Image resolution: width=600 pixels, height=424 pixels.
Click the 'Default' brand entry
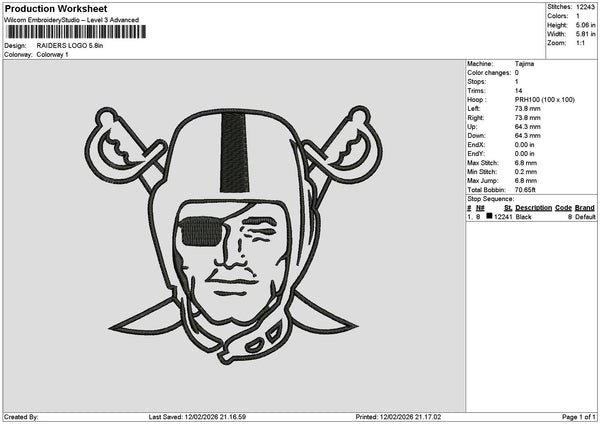tap(585, 217)
